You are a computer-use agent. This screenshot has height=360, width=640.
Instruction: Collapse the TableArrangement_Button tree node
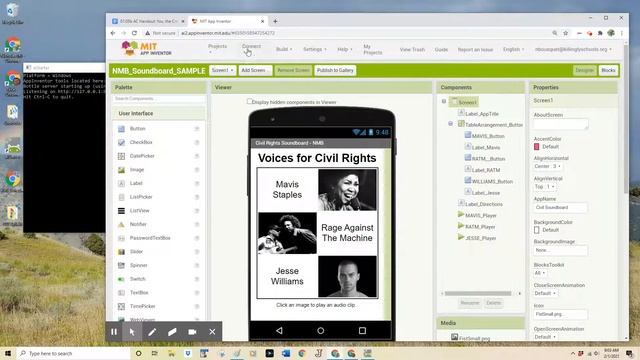(451, 123)
